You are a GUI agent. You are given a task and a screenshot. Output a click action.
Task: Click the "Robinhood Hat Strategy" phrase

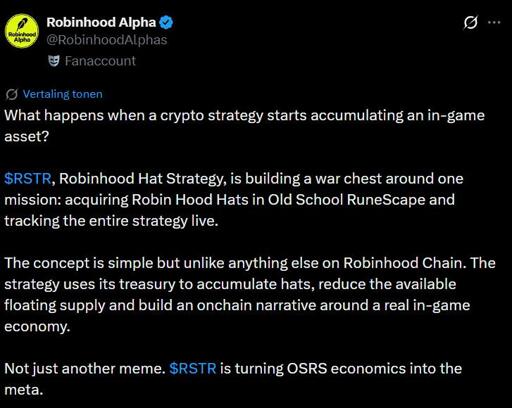[141, 179]
